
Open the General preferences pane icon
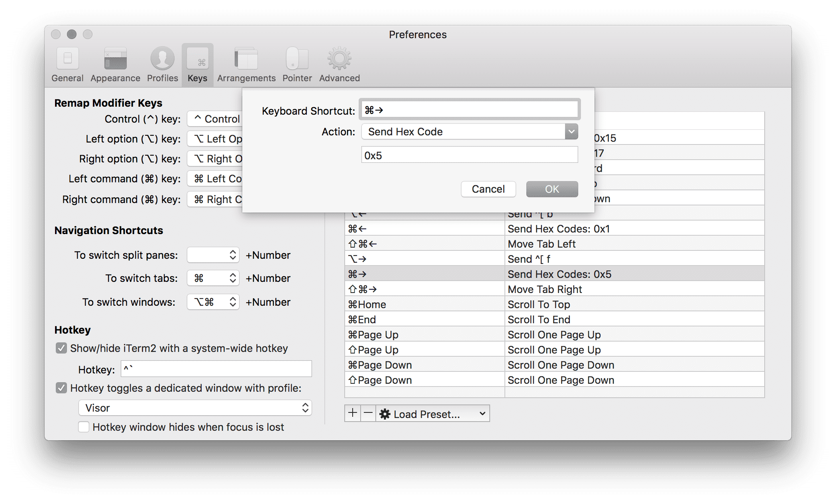pyautogui.click(x=67, y=60)
